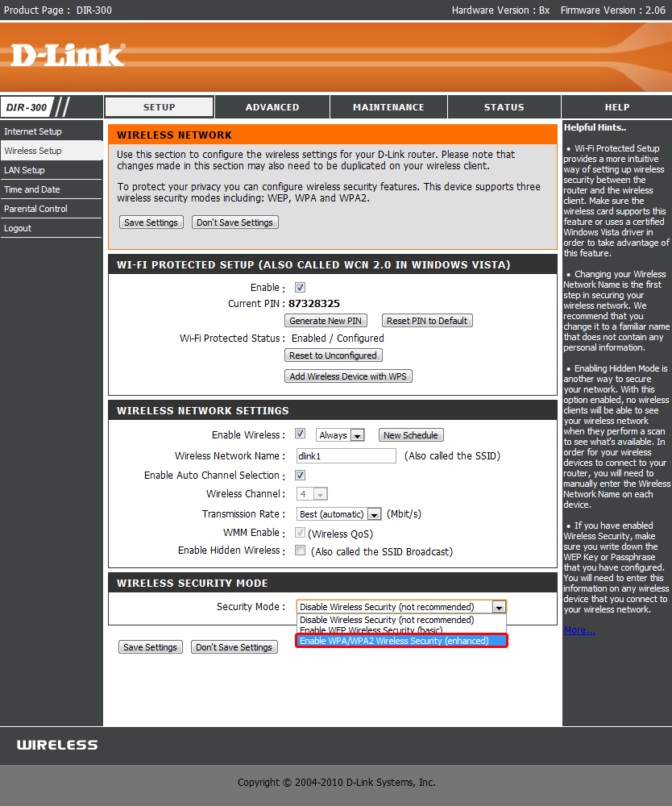
Task: Click the WMM Enable checkbox
Action: coord(300,533)
